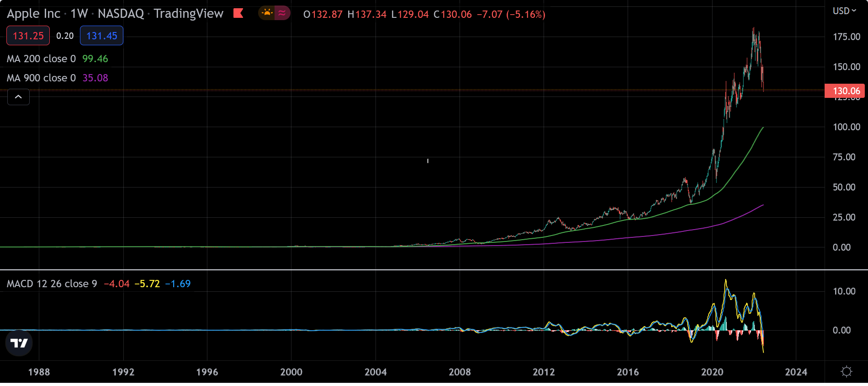Click the 100.00 price scale label
Screen dimensions: 868x386
[847, 127]
